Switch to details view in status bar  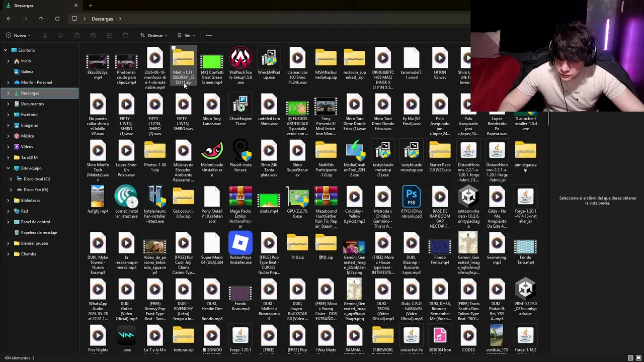[630, 358]
